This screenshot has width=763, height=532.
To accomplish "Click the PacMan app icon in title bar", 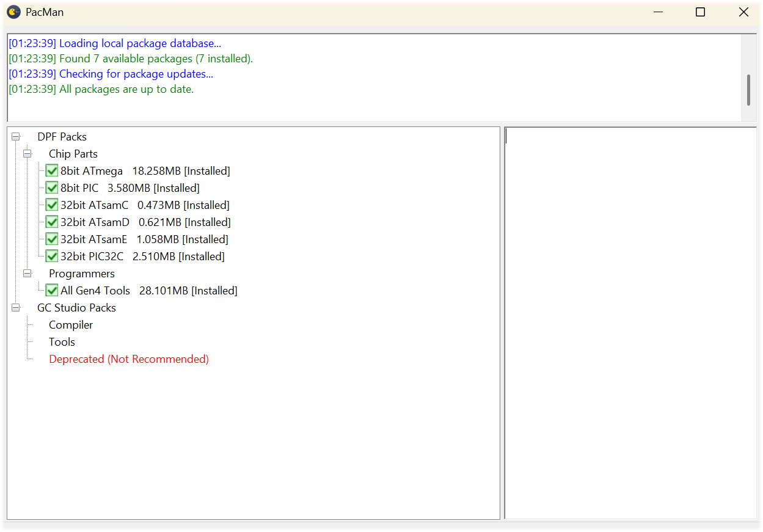I will click(x=13, y=12).
